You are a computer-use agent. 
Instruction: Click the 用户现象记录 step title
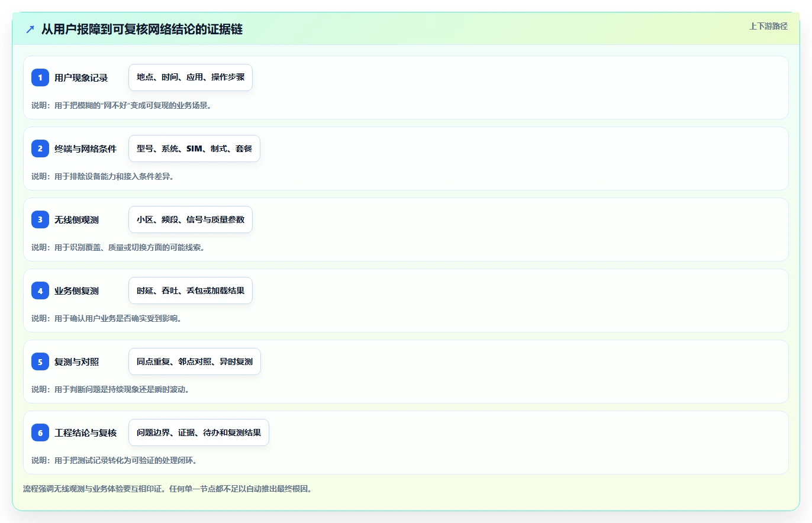tap(81, 78)
